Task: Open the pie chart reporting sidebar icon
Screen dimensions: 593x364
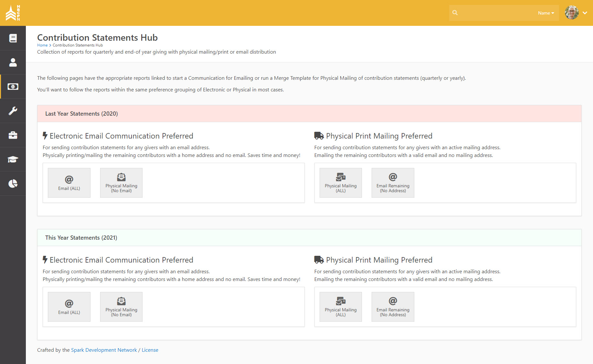Action: 13,183
